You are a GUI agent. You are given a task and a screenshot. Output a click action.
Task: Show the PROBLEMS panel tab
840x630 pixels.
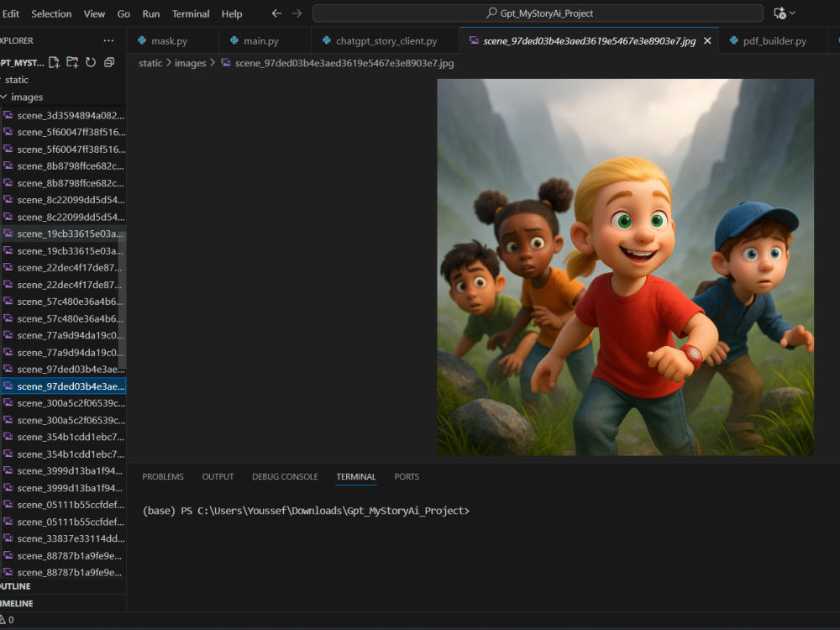[x=163, y=477]
